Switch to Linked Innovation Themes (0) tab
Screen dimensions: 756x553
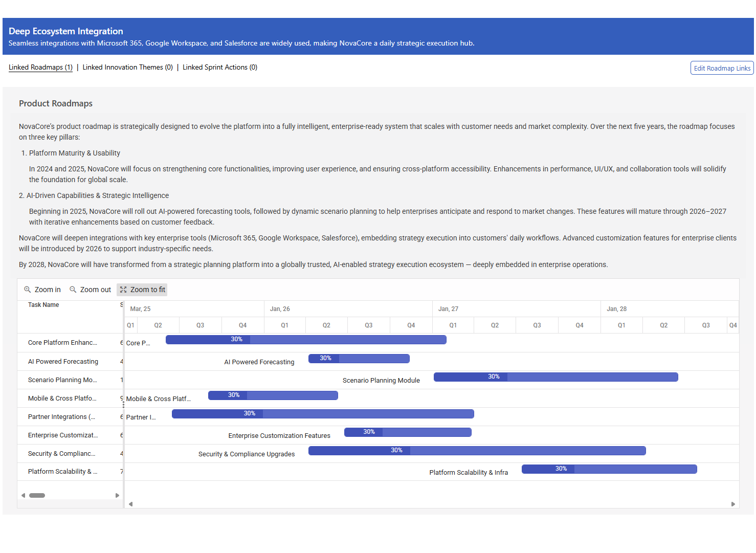[127, 68]
